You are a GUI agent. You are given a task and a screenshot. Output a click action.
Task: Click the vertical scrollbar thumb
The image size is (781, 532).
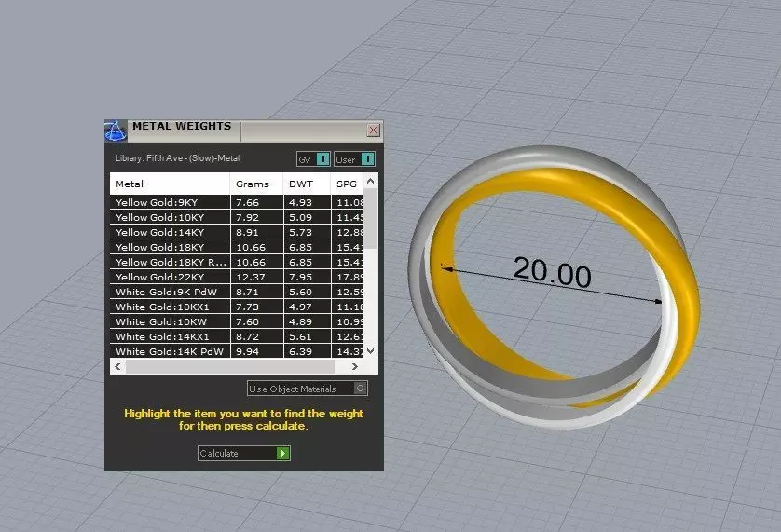tap(370, 218)
